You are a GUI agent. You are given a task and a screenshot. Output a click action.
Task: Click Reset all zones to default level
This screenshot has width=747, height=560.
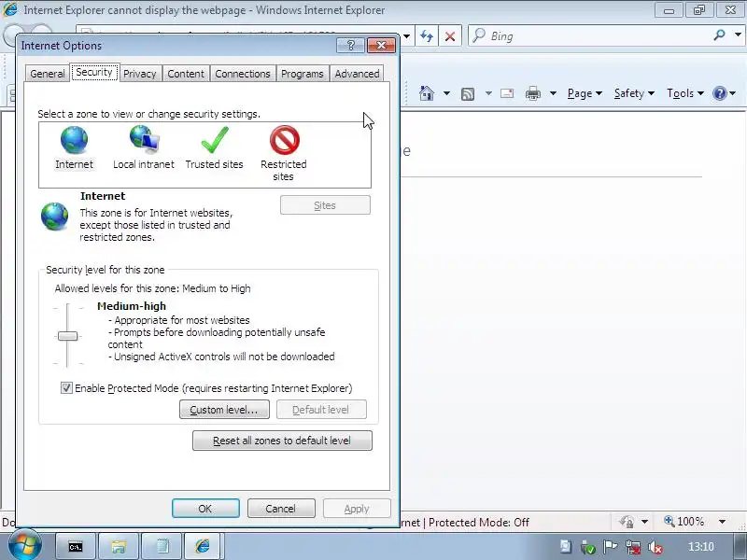(282, 441)
